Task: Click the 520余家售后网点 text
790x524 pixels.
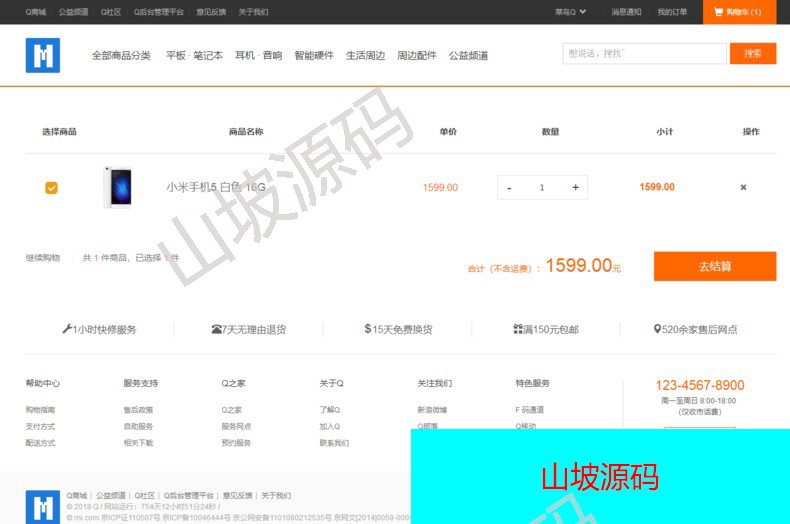Action: (699, 330)
